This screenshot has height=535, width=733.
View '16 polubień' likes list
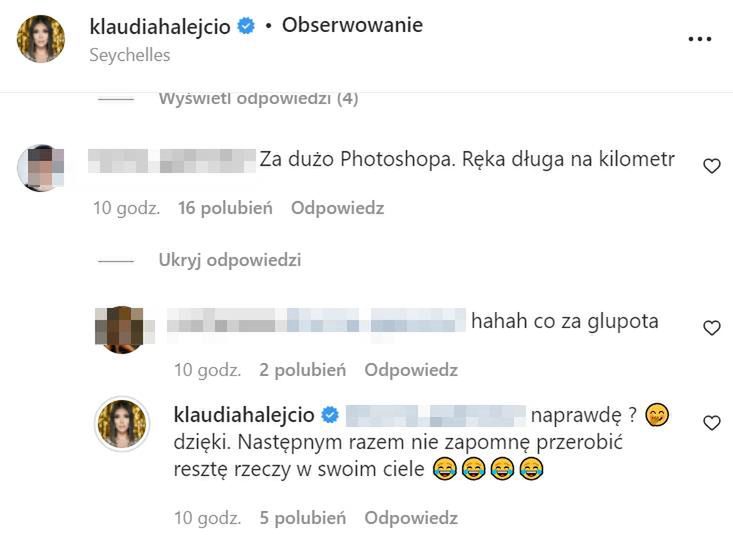[225, 208]
